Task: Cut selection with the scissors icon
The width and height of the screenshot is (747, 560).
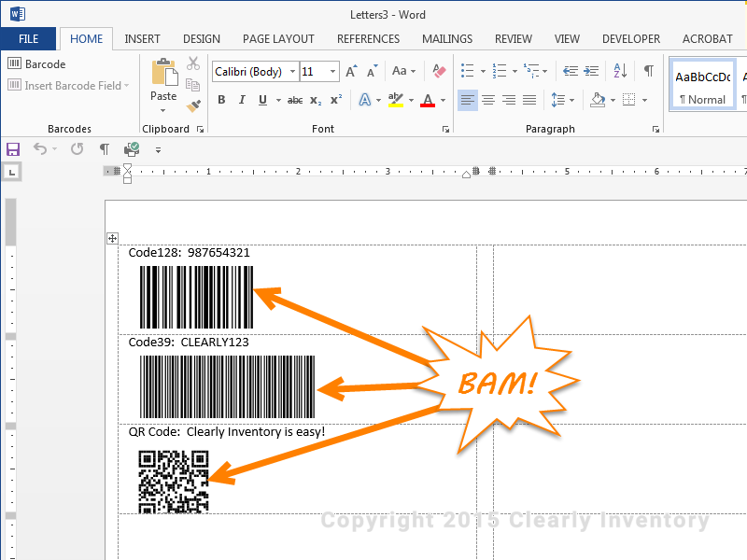Action: [x=193, y=63]
